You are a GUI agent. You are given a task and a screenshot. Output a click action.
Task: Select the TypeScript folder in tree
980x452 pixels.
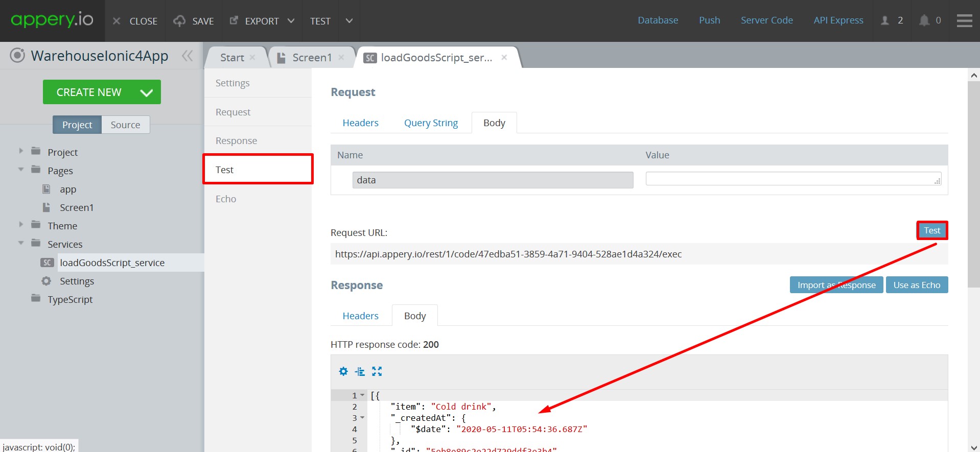(x=70, y=299)
